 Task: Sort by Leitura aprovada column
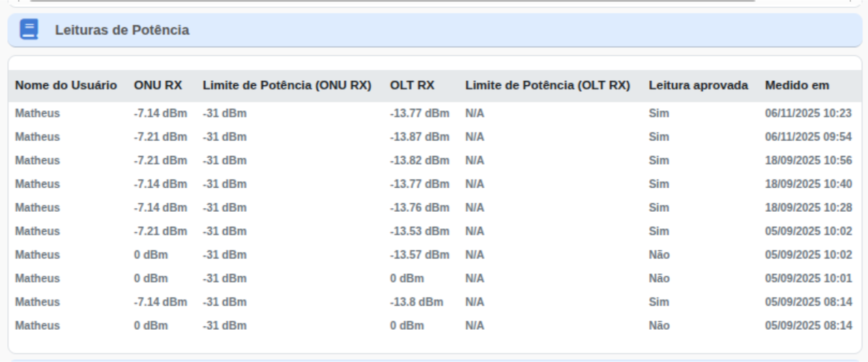(x=698, y=85)
